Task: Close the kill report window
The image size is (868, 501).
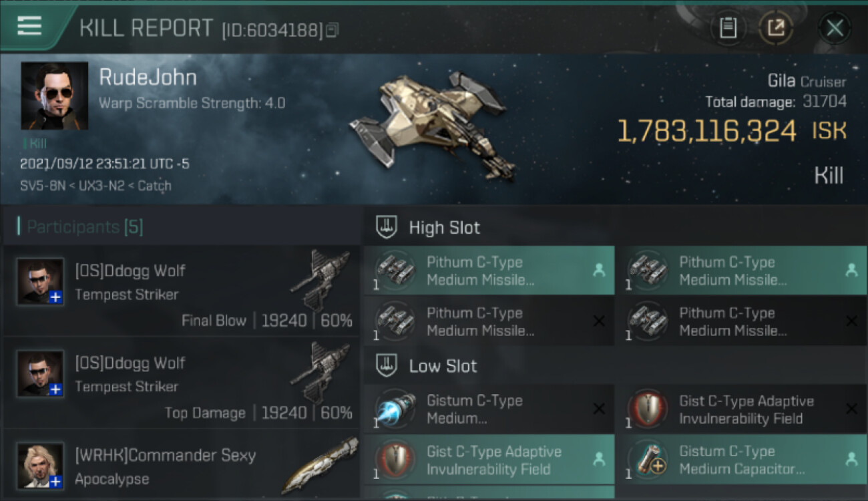Action: (x=835, y=28)
